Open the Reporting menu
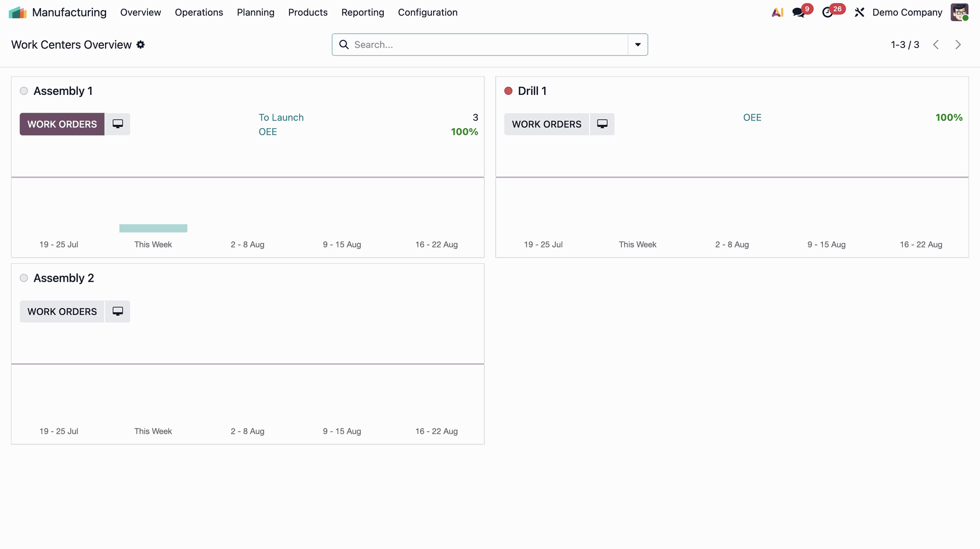Viewport: 980px width, 549px height. pyautogui.click(x=363, y=12)
